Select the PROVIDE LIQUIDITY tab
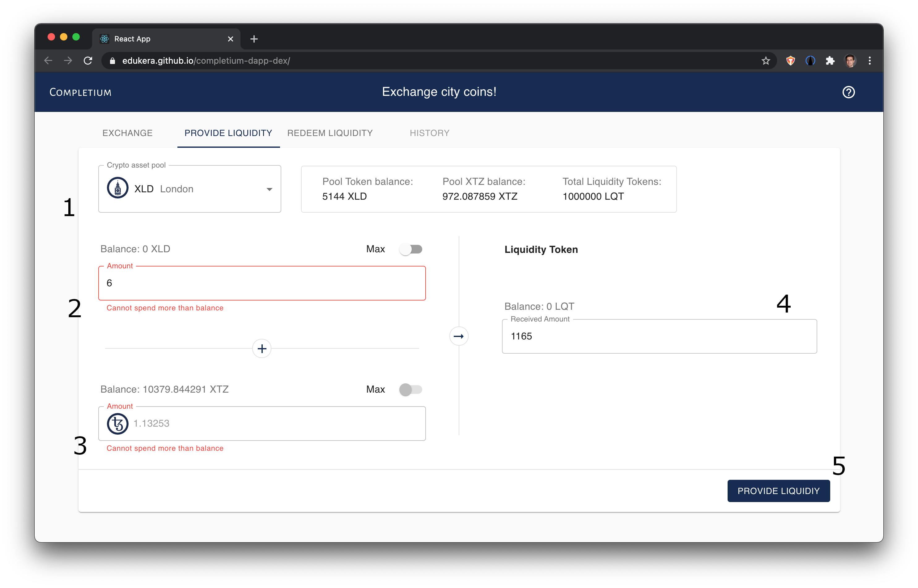 (228, 133)
